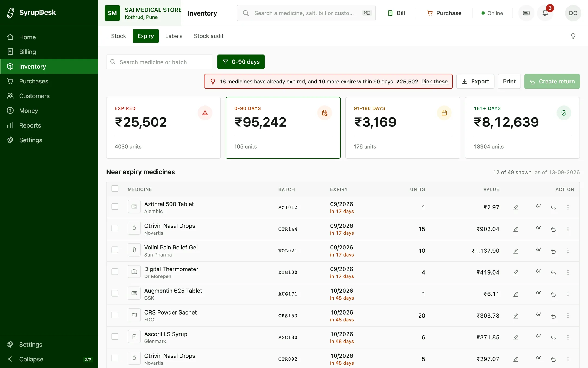Collapse the sidebar
The width and height of the screenshot is (588, 368).
pos(49,359)
